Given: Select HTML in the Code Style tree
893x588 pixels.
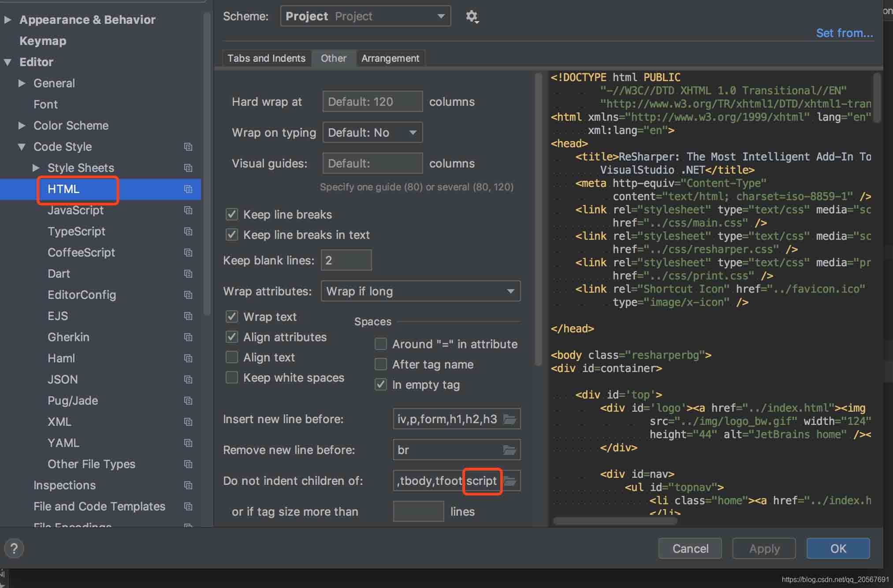Looking at the screenshot, I should 64,189.
